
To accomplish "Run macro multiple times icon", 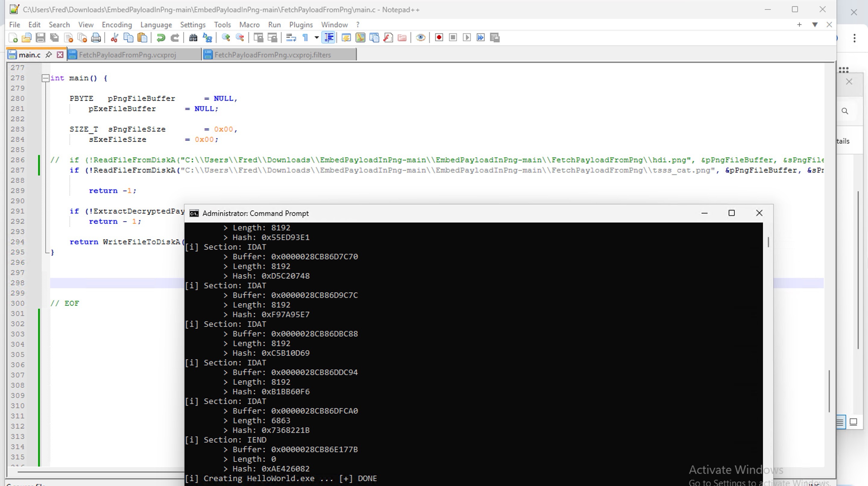I will click(x=480, y=37).
